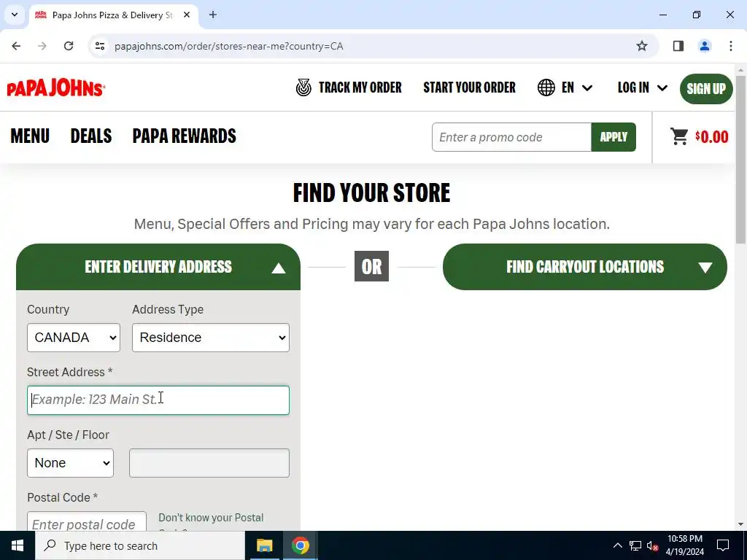The image size is (747, 560).
Task: Click the Track My Order pizza icon
Action: click(303, 87)
